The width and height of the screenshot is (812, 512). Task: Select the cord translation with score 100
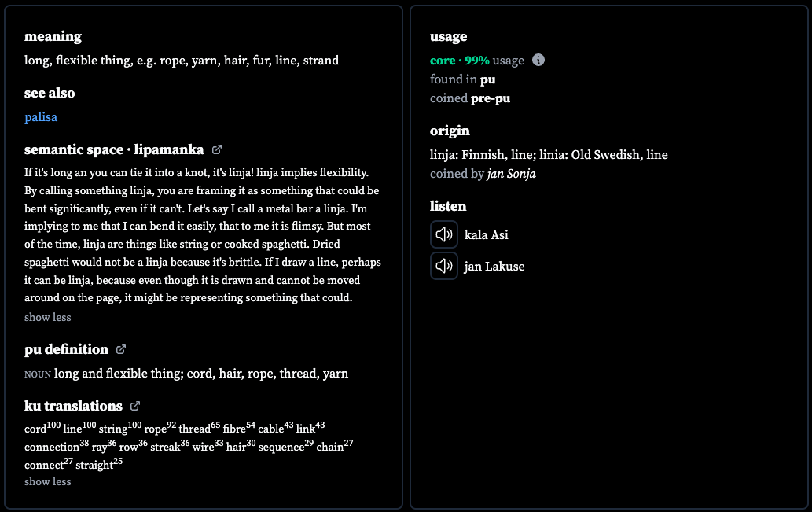42,428
